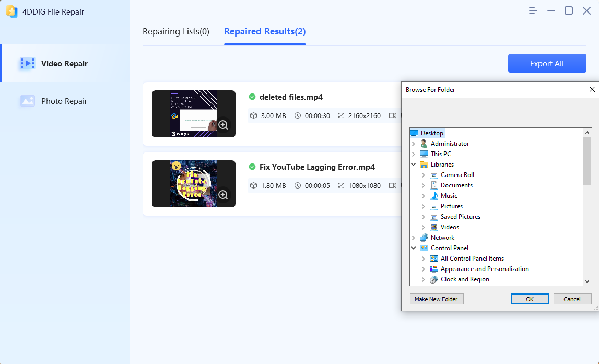Expand the Music node chevron
599x364 pixels.
[x=424, y=195]
